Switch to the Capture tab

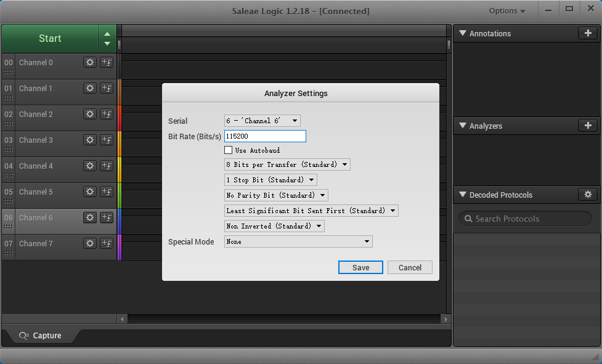click(40, 336)
